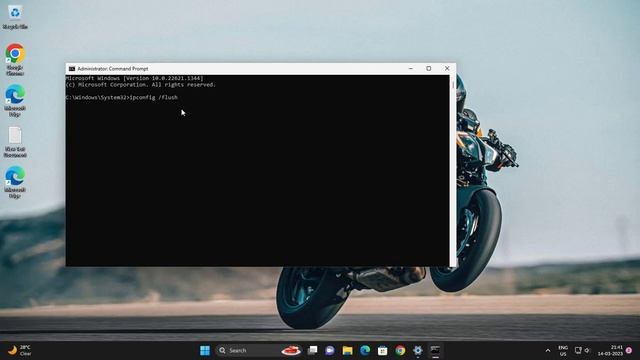Click the ENG US language indicator
640x360 pixels.
563,351
